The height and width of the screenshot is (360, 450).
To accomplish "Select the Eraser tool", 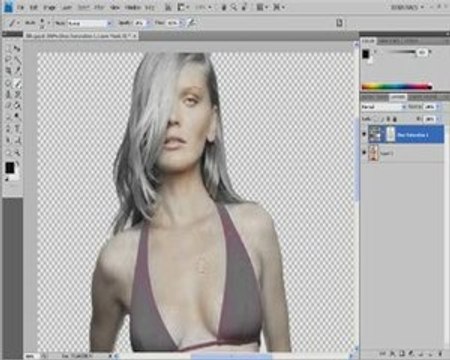I will pos(9,106).
